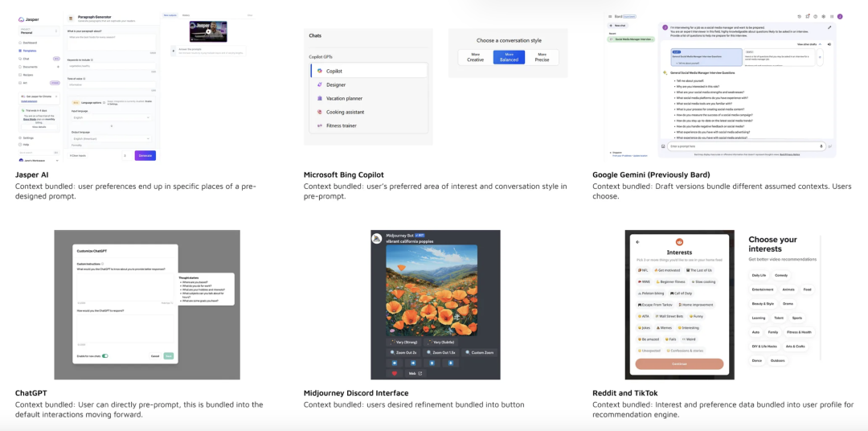Click Cancel in Customize ChatGPT dialog
868x431 pixels.
click(x=156, y=355)
